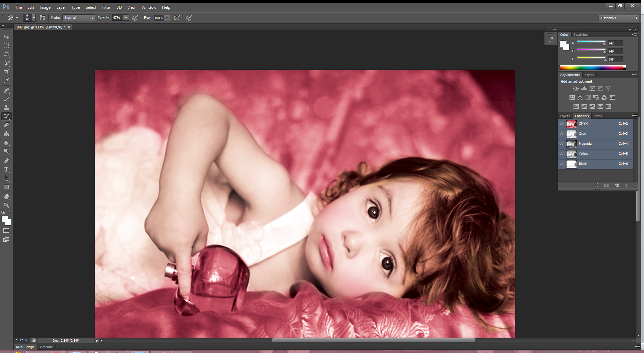Switch to the Paths tab
Screen dimensions: 644x353
point(598,116)
